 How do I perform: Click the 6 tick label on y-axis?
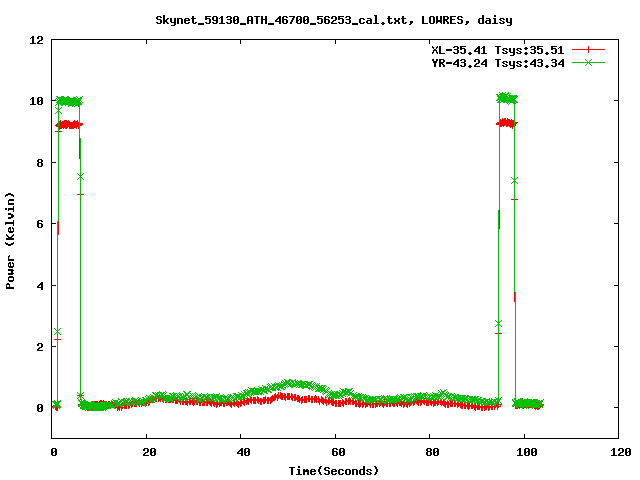pos(39,224)
